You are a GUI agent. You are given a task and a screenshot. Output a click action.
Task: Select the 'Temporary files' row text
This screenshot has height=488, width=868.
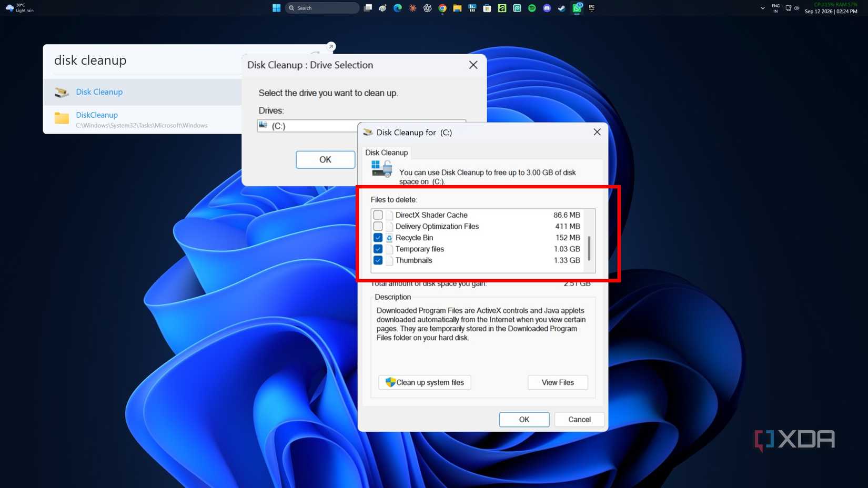point(419,249)
